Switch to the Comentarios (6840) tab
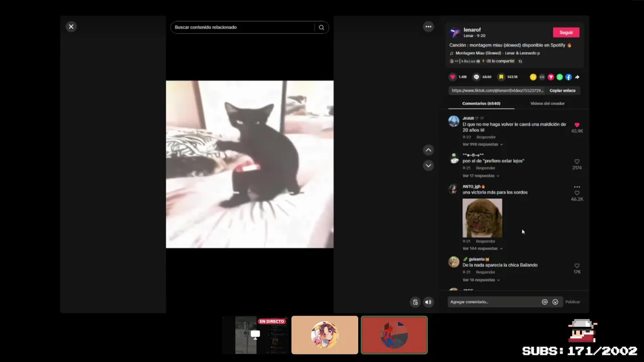 (x=481, y=104)
